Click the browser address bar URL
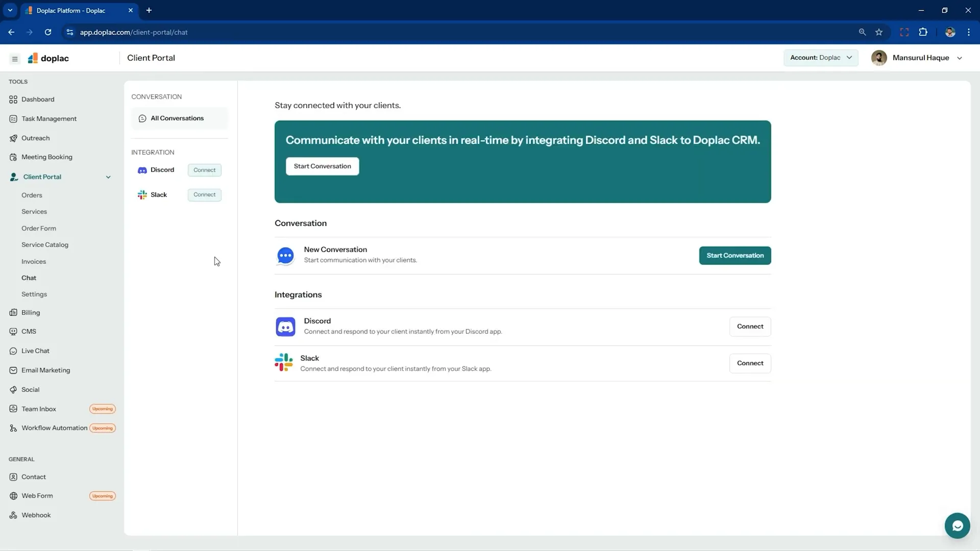 point(133,32)
